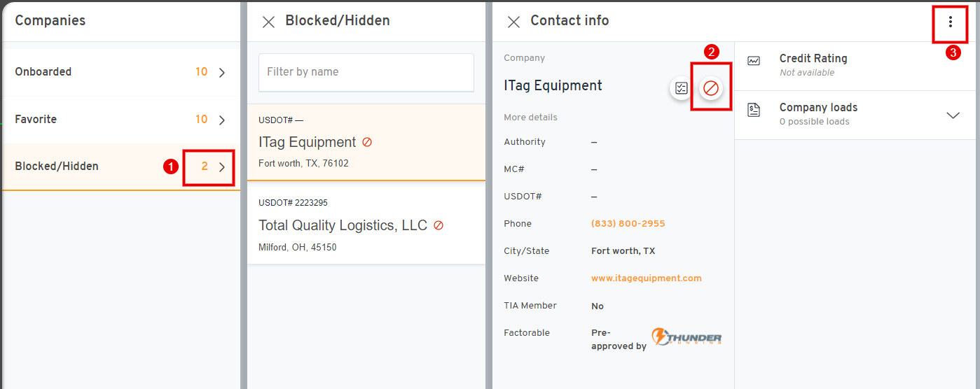Click the Onboarded count 10

pyautogui.click(x=202, y=72)
